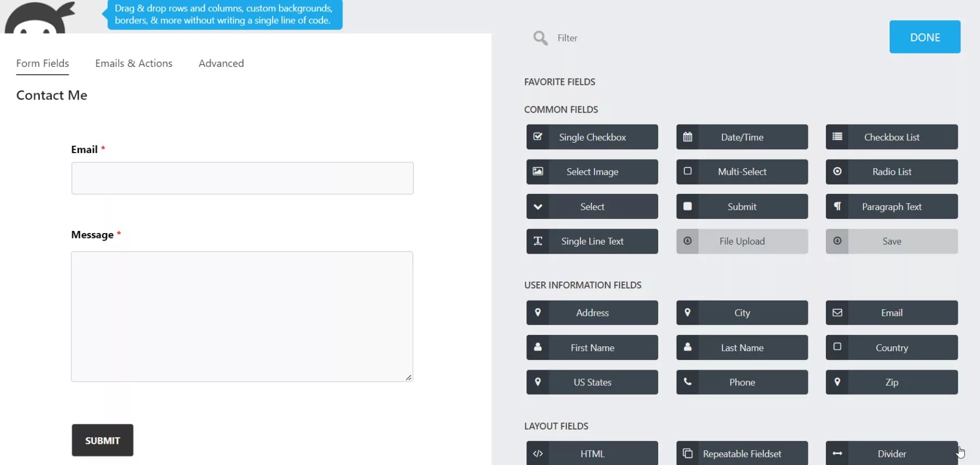Add a Single Line Text field
The height and width of the screenshot is (465, 980).
pos(592,241)
